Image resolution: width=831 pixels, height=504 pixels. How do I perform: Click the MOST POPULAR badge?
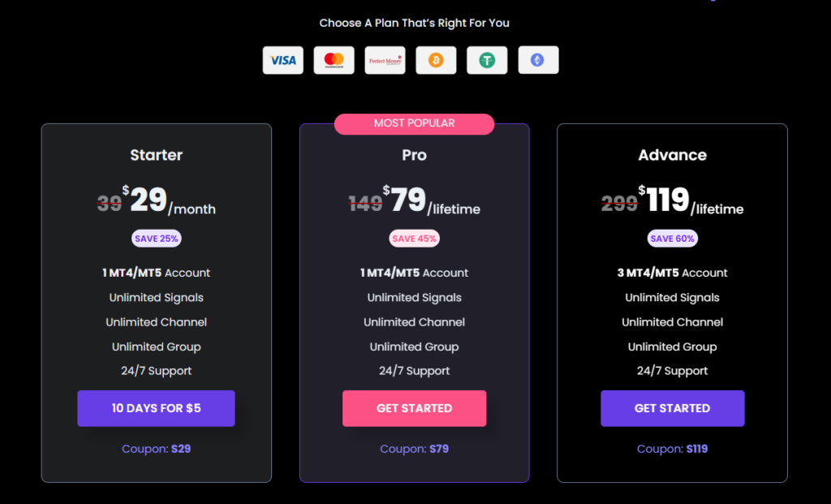pos(414,123)
